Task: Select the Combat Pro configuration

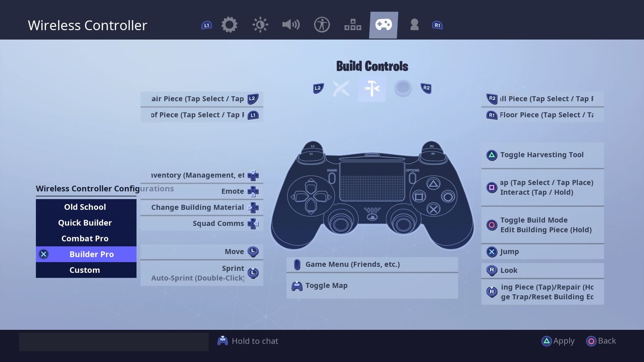Action: (x=85, y=238)
